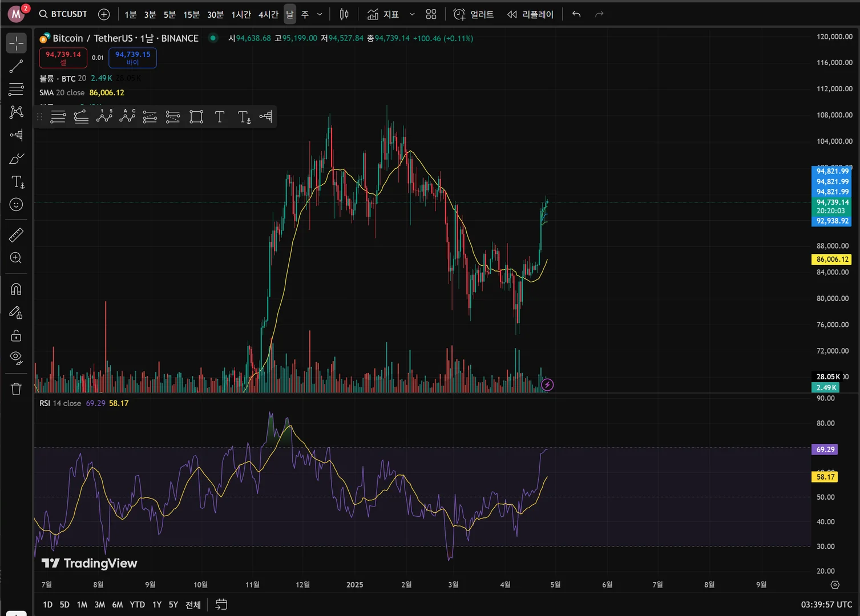Open the Fibonacci retracement tool group
The height and width of the screenshot is (616, 860).
pyautogui.click(x=16, y=89)
